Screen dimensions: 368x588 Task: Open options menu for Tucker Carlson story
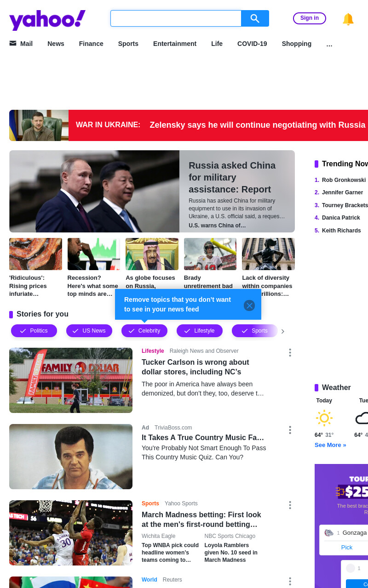[290, 352]
